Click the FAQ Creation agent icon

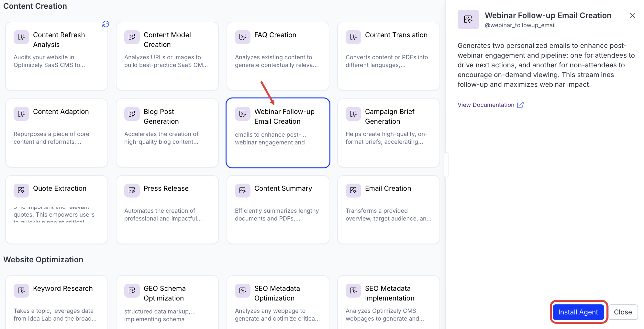(243, 37)
